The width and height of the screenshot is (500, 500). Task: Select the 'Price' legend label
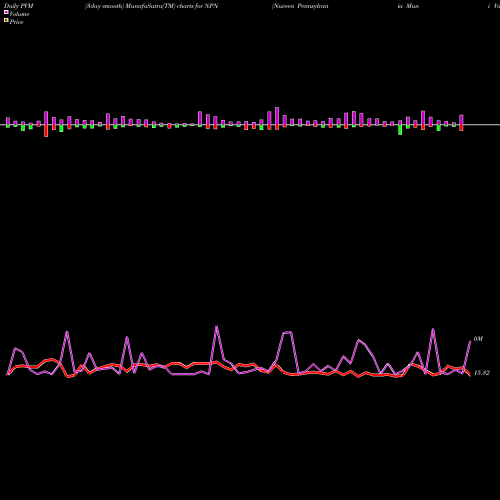(x=16, y=22)
